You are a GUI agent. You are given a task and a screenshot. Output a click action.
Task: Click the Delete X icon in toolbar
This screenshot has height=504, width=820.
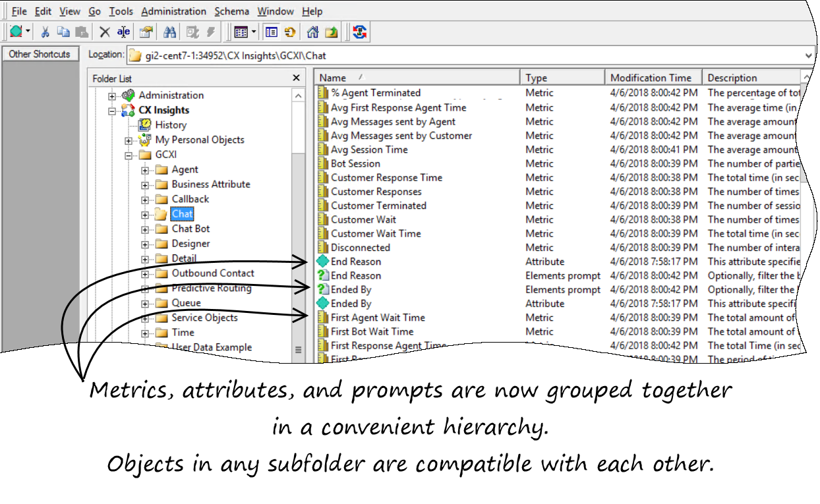104,32
